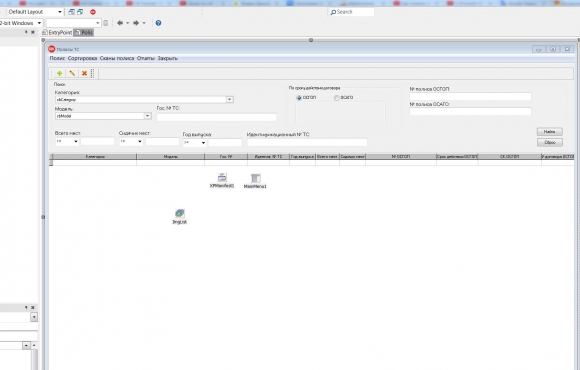Select the ОСАГО radio button

click(337, 98)
